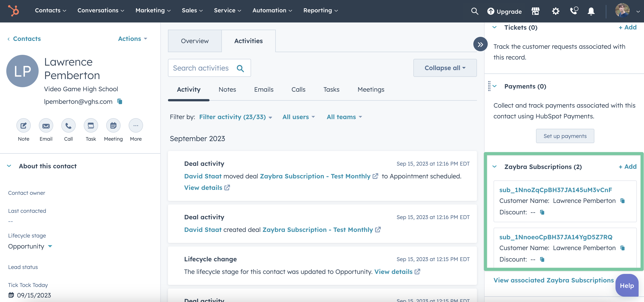Click the Tick Tock Today calendar icon
This screenshot has height=302, width=644.
click(x=11, y=295)
